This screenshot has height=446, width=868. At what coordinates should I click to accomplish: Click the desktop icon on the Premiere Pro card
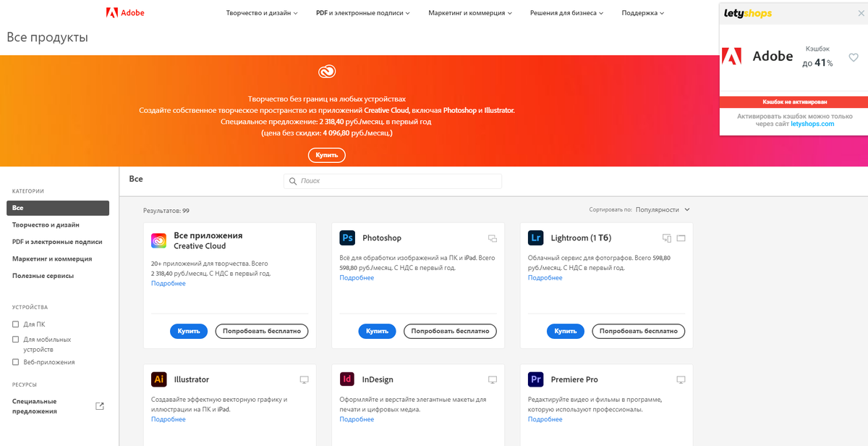point(681,379)
